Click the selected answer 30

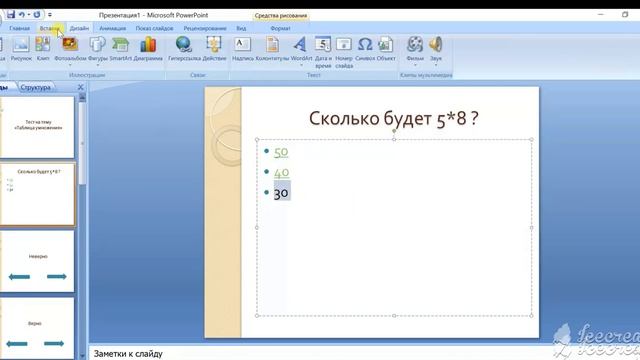tap(281, 193)
